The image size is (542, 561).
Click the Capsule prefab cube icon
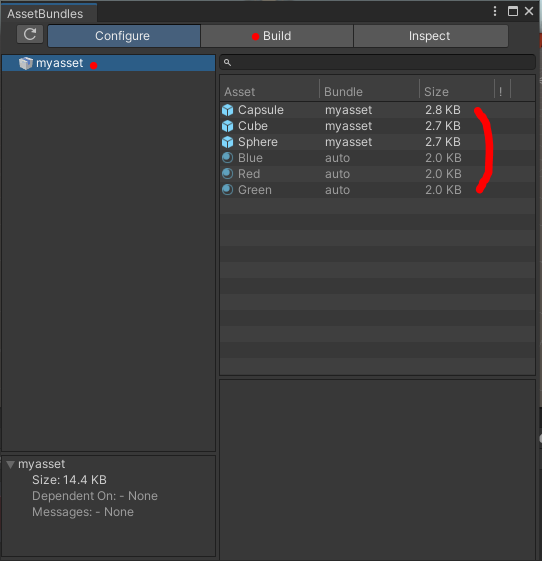[x=228, y=110]
